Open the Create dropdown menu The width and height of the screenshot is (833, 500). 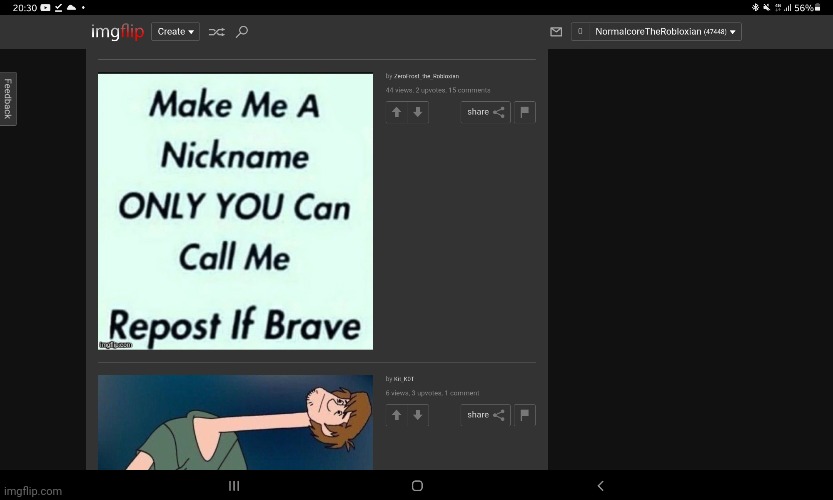tap(175, 31)
